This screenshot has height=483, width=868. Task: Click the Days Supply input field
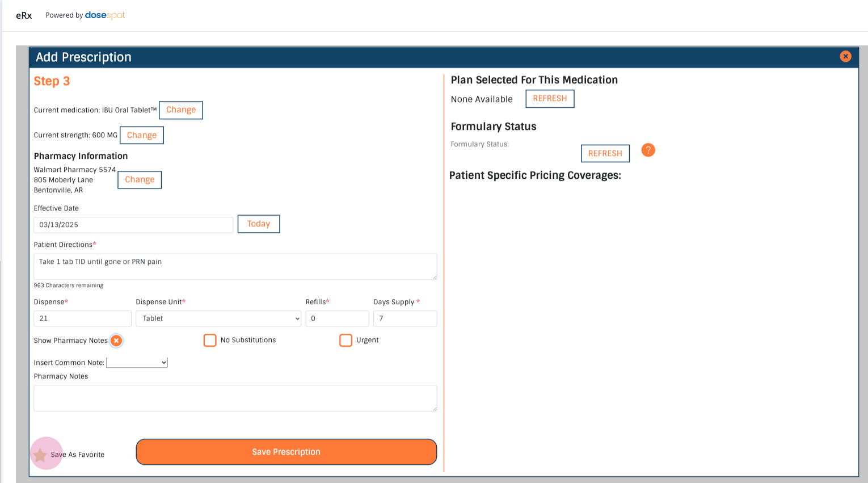tap(405, 318)
